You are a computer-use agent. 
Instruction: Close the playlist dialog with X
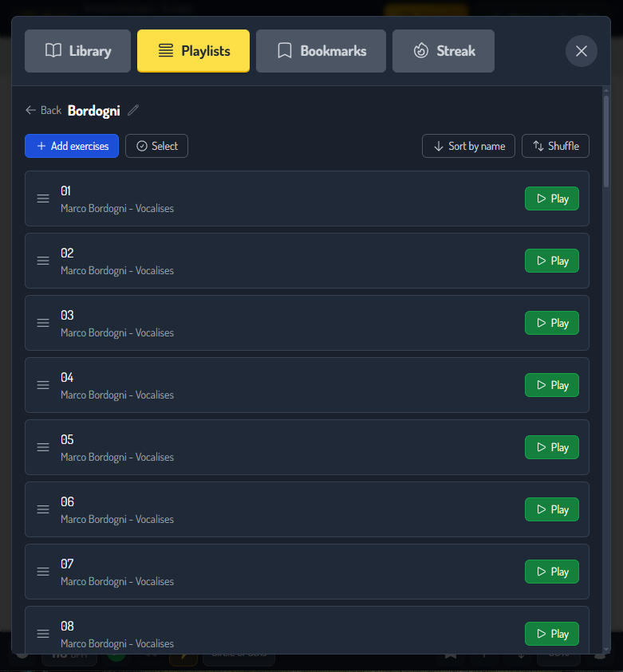coord(582,51)
